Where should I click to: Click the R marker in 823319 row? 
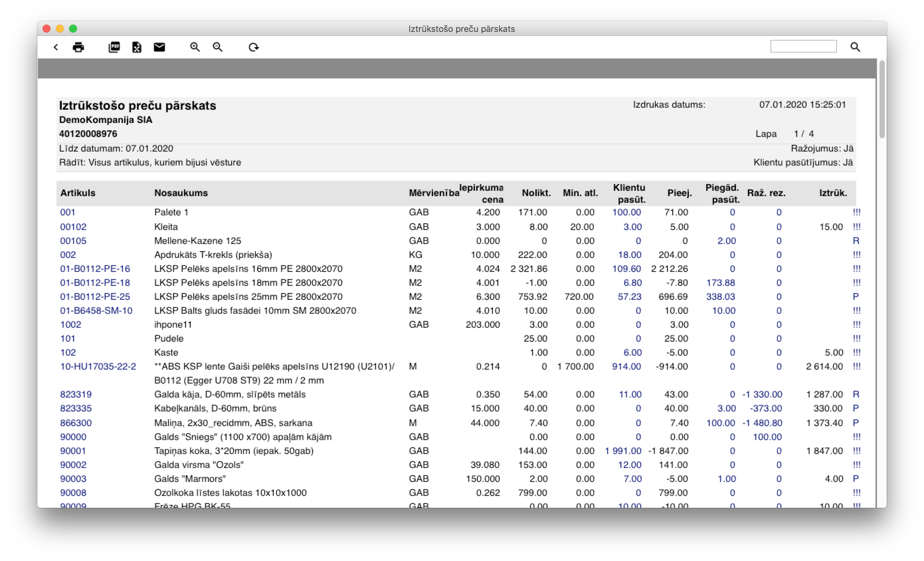point(856,394)
